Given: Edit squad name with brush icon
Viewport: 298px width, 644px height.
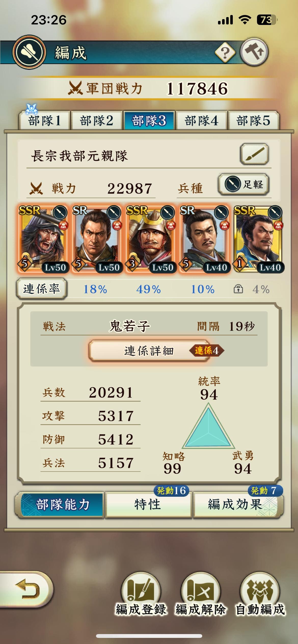Looking at the screenshot, I should (x=254, y=154).
